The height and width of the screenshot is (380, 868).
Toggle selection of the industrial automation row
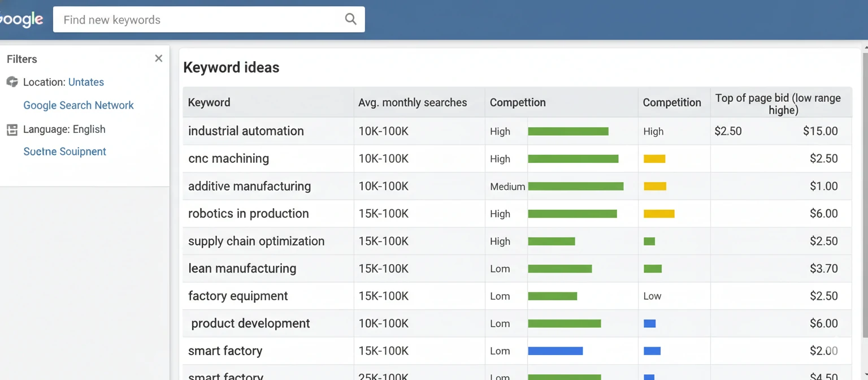click(x=246, y=131)
